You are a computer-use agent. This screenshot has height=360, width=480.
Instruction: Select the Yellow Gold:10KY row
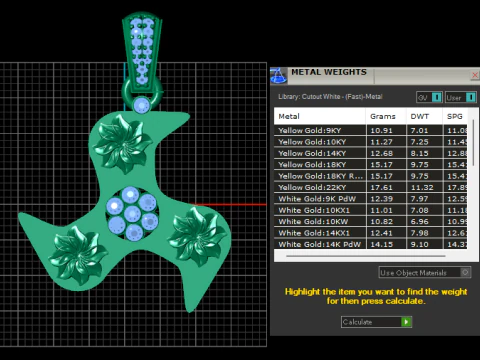370,142
